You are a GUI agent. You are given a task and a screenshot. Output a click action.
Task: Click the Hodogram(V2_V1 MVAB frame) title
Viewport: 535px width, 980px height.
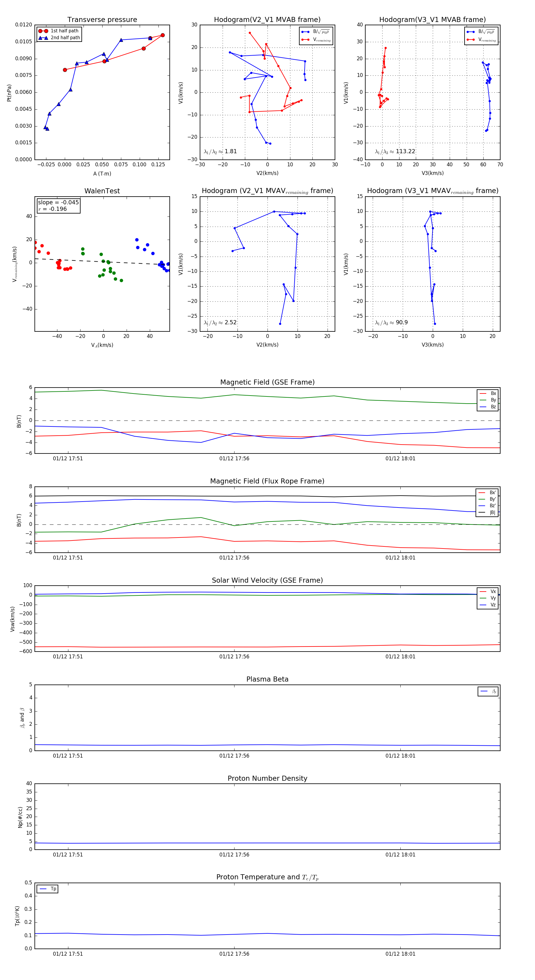tap(267, 20)
